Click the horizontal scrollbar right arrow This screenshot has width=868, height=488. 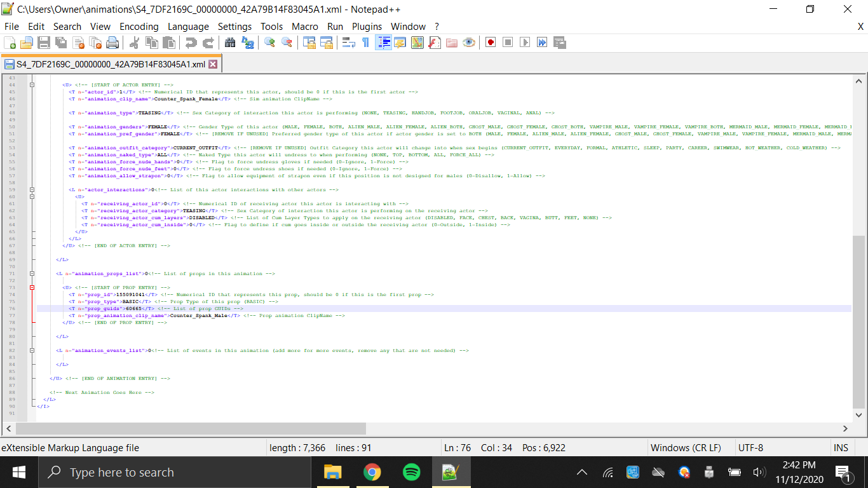845,429
